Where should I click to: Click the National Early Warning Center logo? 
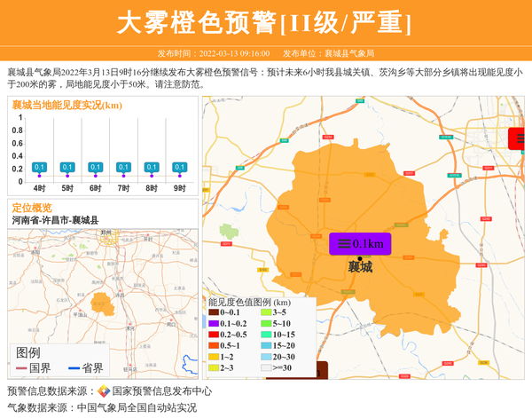pos(104,391)
